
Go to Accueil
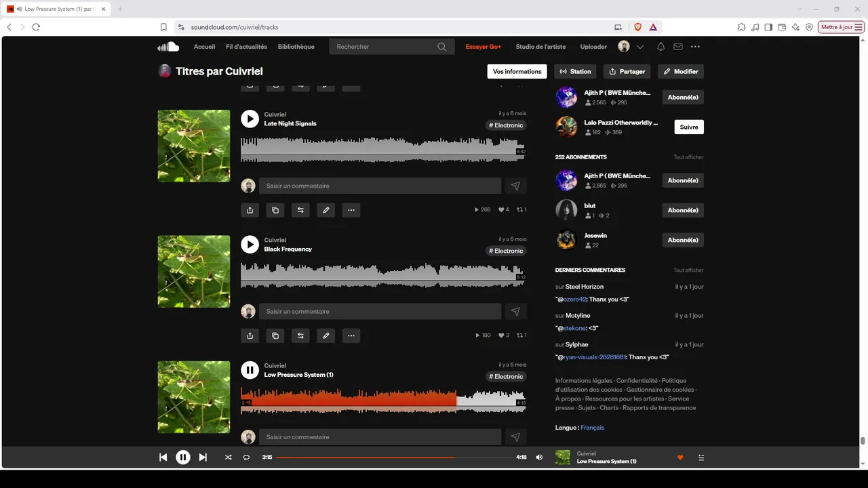coord(204,47)
